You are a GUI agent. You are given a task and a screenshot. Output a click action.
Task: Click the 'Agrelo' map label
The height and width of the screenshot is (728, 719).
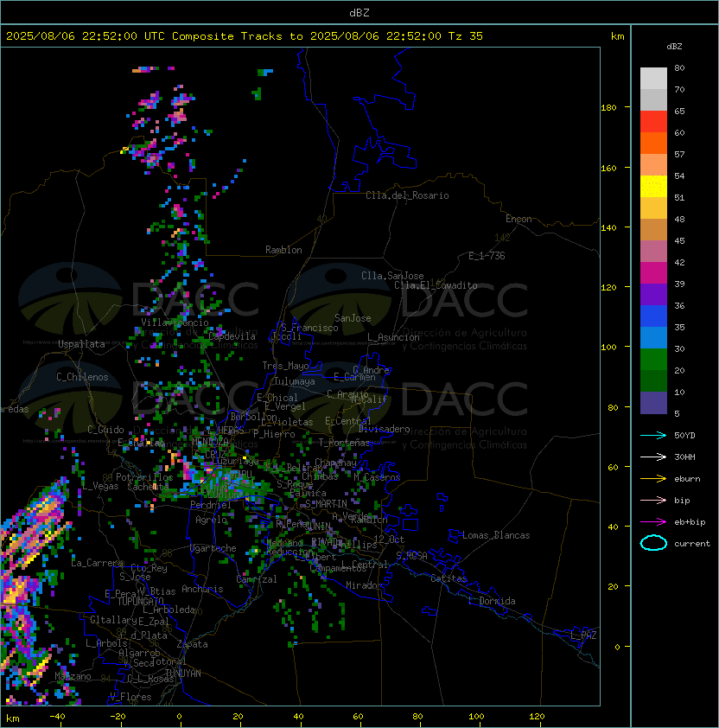point(211,520)
